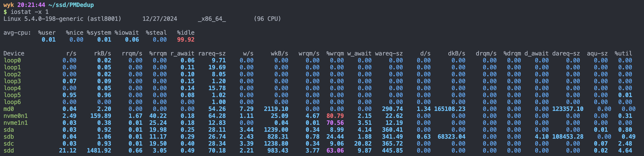
Task: Click the kernel version Linux 5.4.0-198-generic
Action: [x=43, y=19]
